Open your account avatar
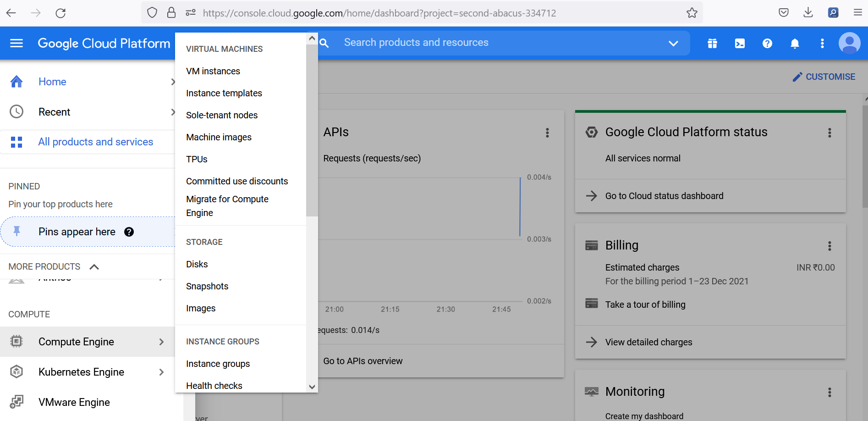Viewport: 868px width, 421px height. pos(850,43)
